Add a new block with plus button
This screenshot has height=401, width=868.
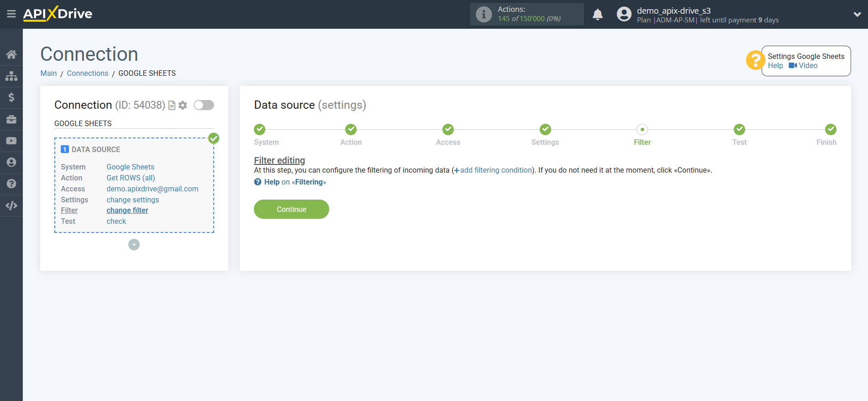[134, 245]
